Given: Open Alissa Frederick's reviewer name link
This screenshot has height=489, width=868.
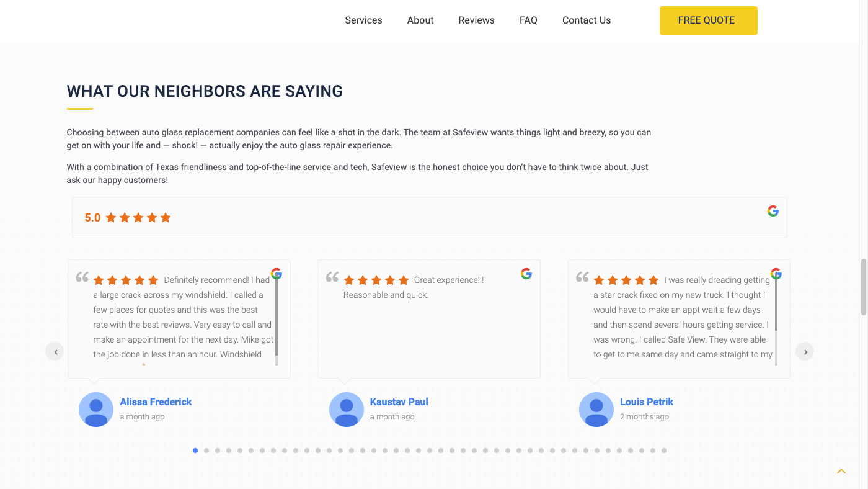Looking at the screenshot, I should 156,402.
